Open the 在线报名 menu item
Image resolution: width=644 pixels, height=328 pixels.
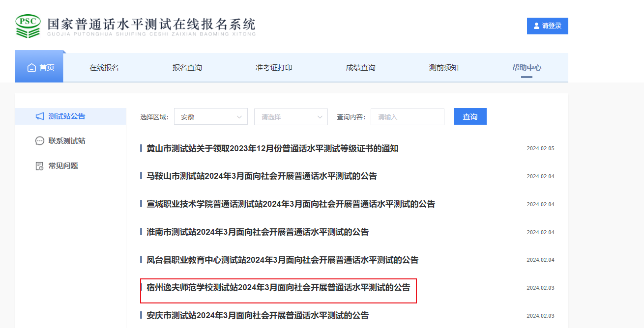(x=104, y=68)
